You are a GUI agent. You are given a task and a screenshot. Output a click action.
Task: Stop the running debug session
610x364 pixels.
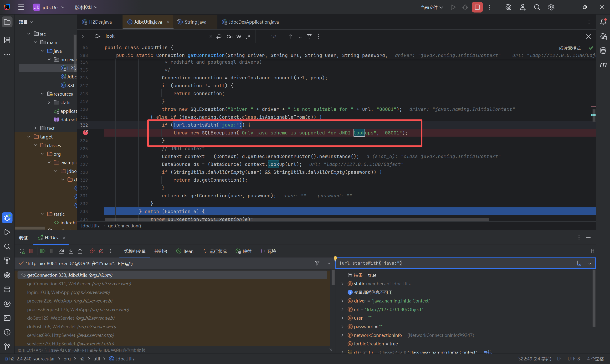(31, 251)
